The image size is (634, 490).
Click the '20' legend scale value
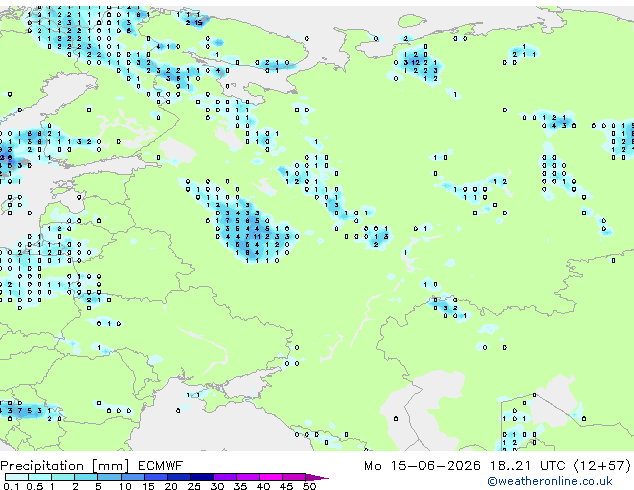pyautogui.click(x=171, y=486)
